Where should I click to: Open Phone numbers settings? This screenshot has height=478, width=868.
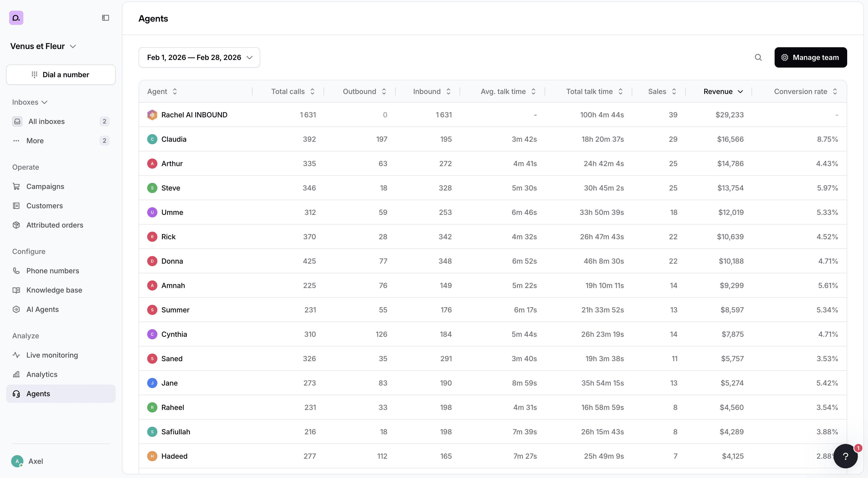[x=53, y=271]
